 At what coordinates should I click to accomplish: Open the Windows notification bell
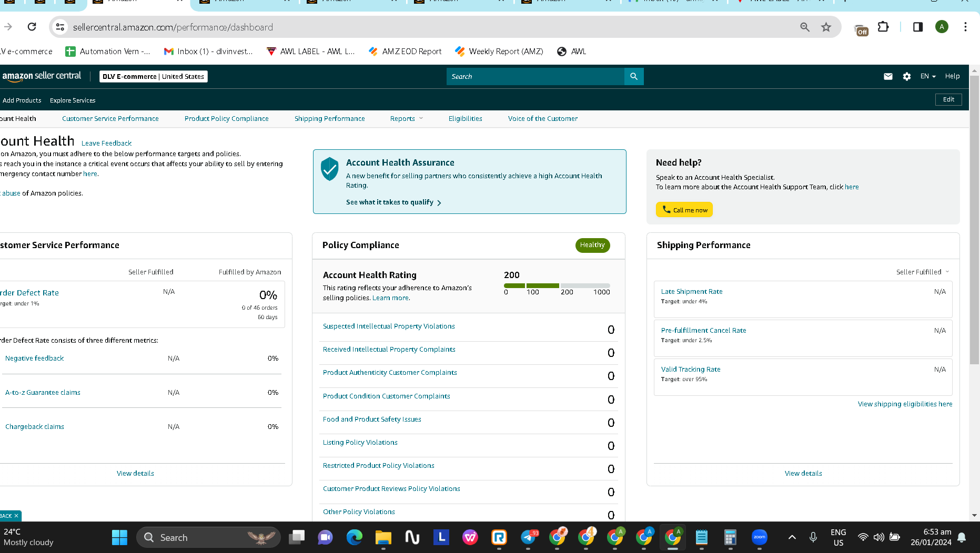click(962, 537)
